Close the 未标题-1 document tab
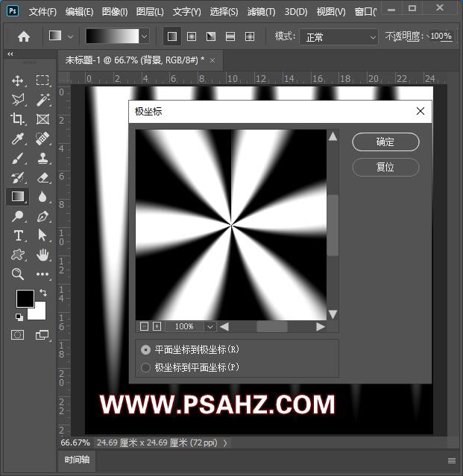463x476 pixels. (x=212, y=61)
